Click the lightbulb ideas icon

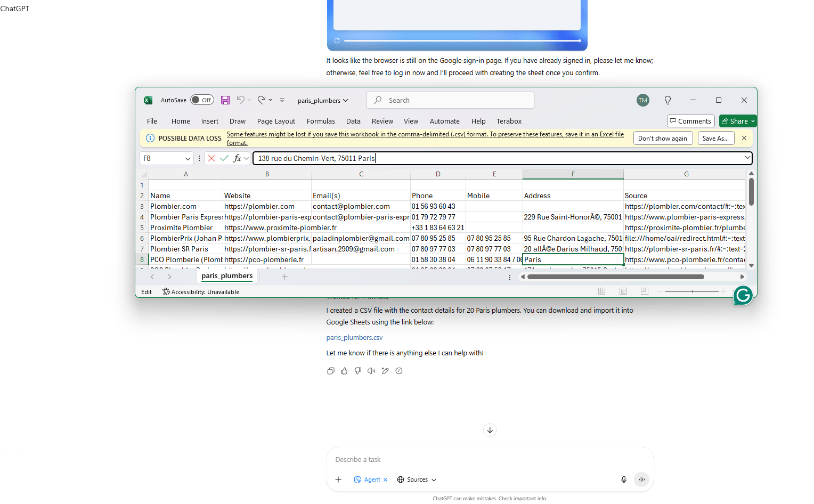668,100
